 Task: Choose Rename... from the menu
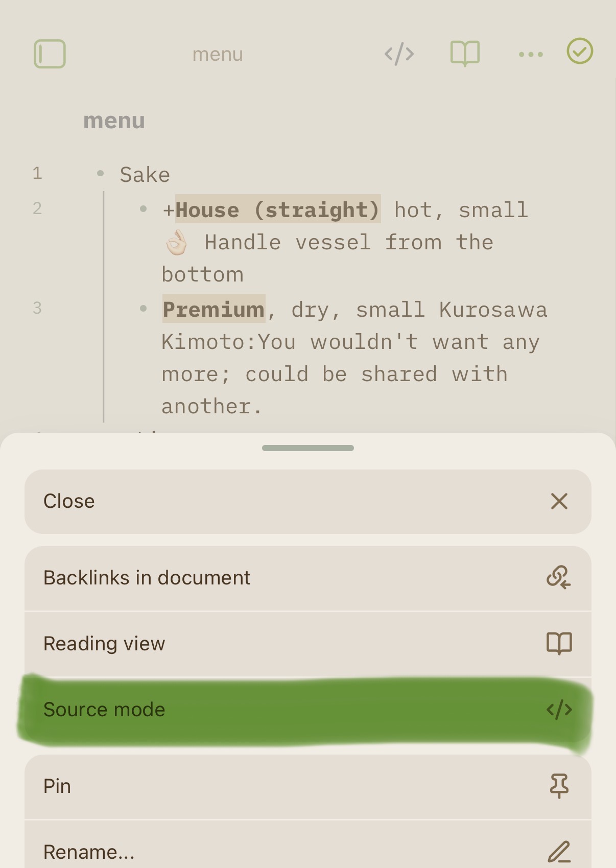point(89,852)
